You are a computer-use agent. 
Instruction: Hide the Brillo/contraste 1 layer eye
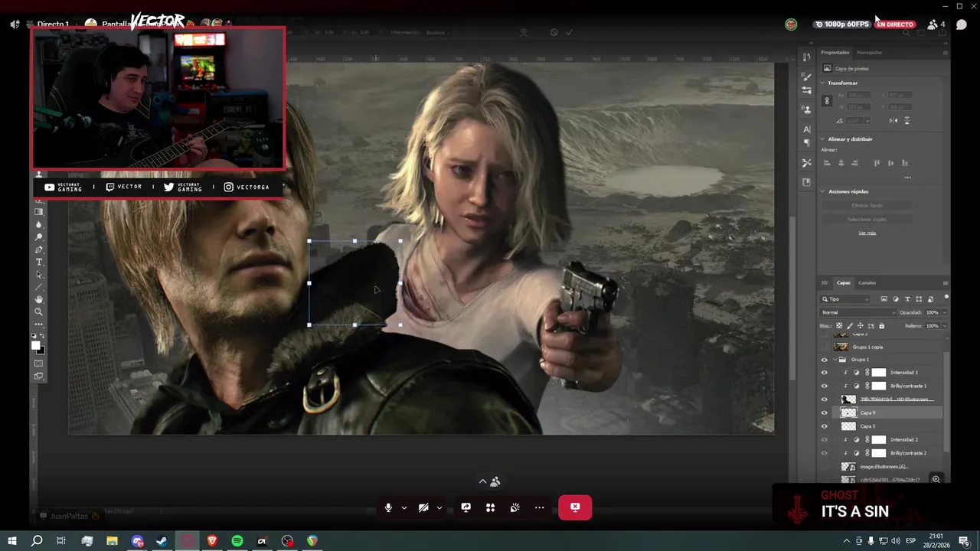825,386
